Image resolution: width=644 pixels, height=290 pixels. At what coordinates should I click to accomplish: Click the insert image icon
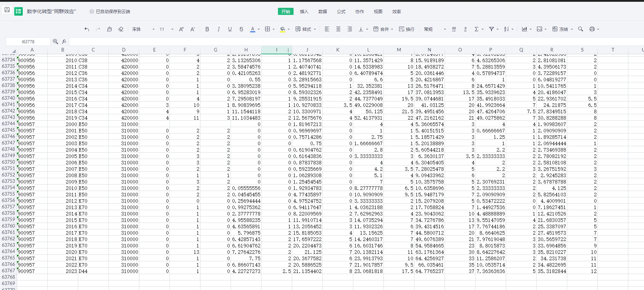(540, 29)
